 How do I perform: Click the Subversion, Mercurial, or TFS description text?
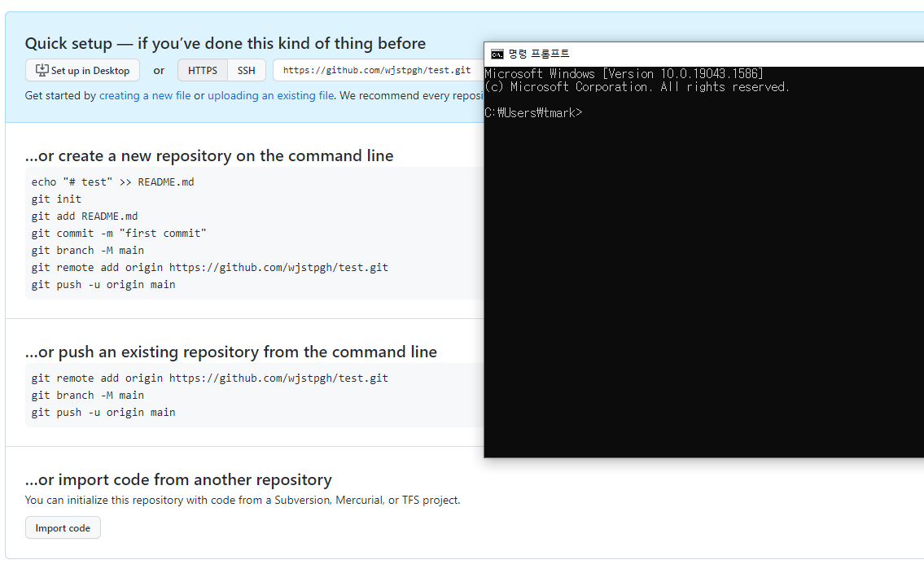tap(243, 500)
